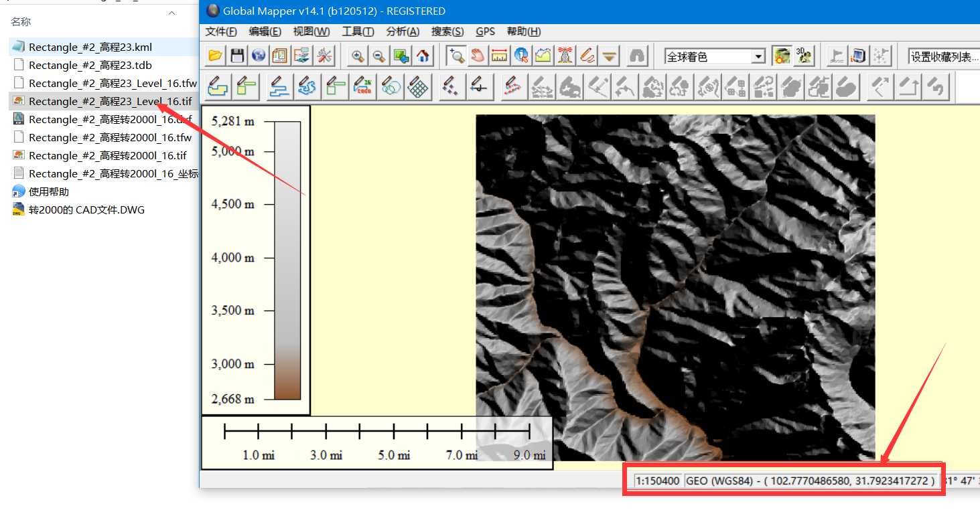Viewport: 980px width, 512px height.
Task: Open the 全球着色 shader dropdown
Action: pyautogui.click(x=758, y=57)
